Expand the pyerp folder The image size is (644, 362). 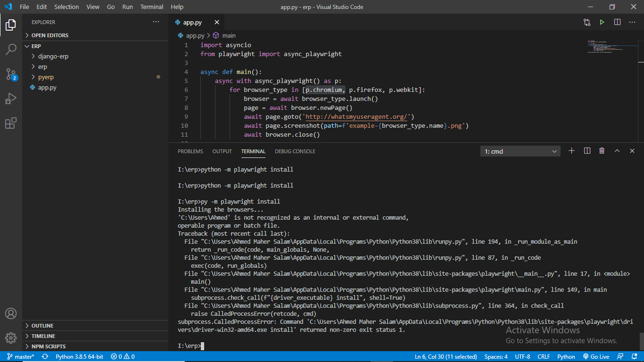point(95,77)
